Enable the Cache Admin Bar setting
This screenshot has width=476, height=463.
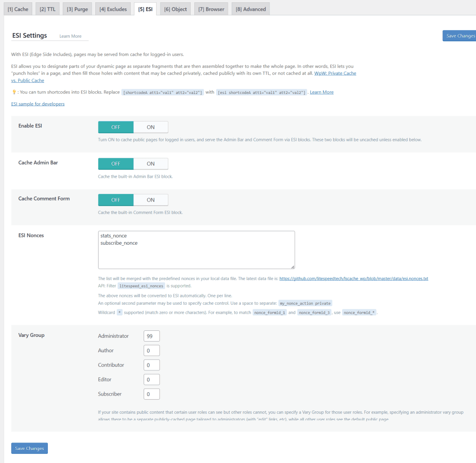(151, 163)
